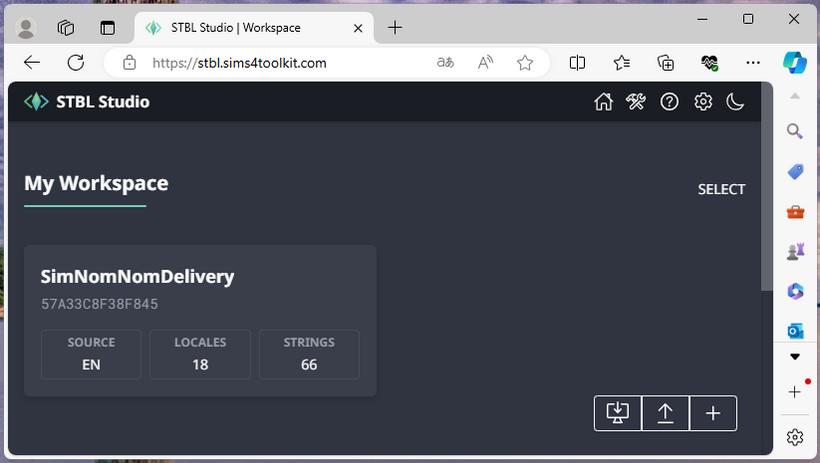Toggle dark mode with moon icon

[735, 102]
